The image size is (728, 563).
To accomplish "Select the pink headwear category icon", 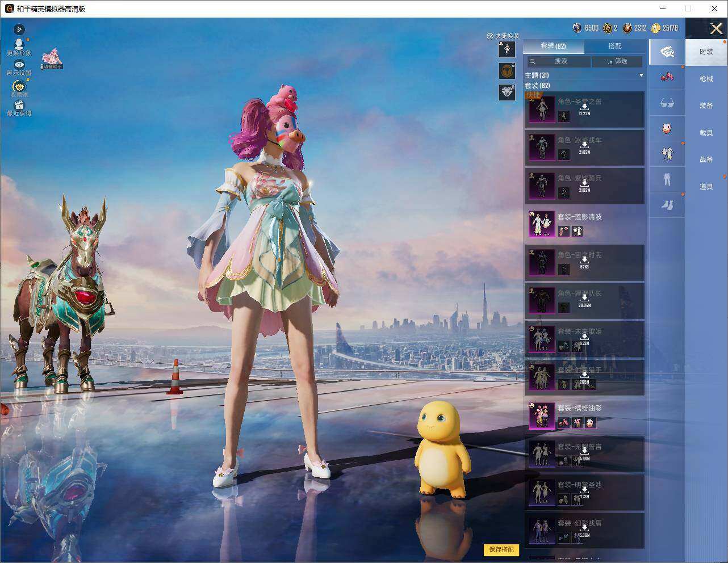I will pyautogui.click(x=667, y=77).
